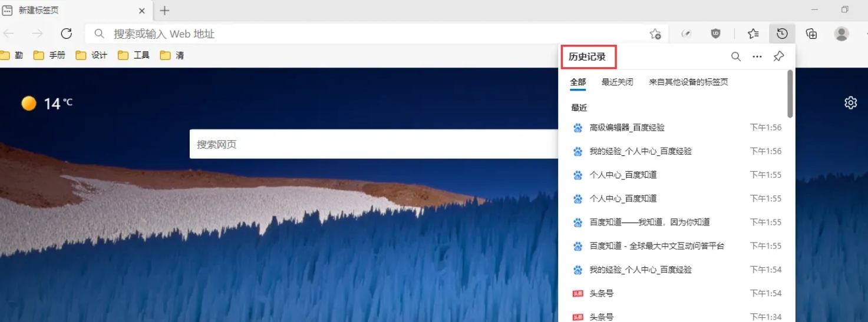
Task: Open the 手册 bookmarks folder
Action: click(50, 55)
